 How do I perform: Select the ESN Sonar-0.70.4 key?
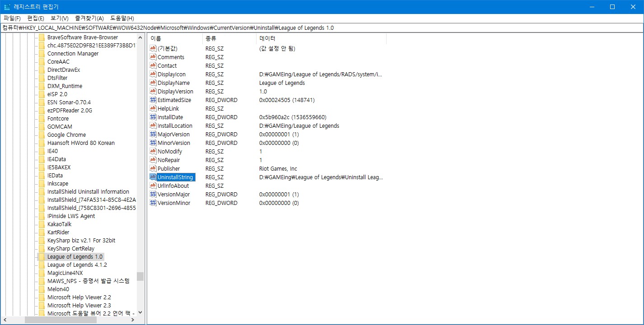69,102
